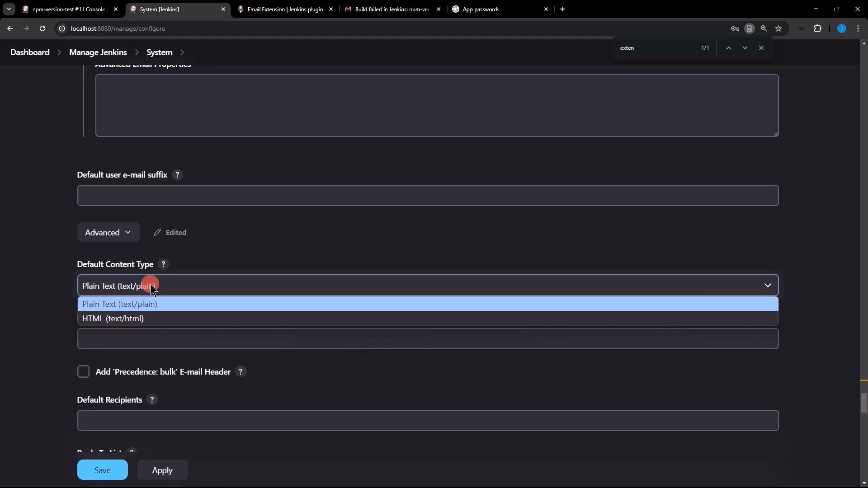
Task: Click the scrollbar down arrow
Action: [864, 483]
